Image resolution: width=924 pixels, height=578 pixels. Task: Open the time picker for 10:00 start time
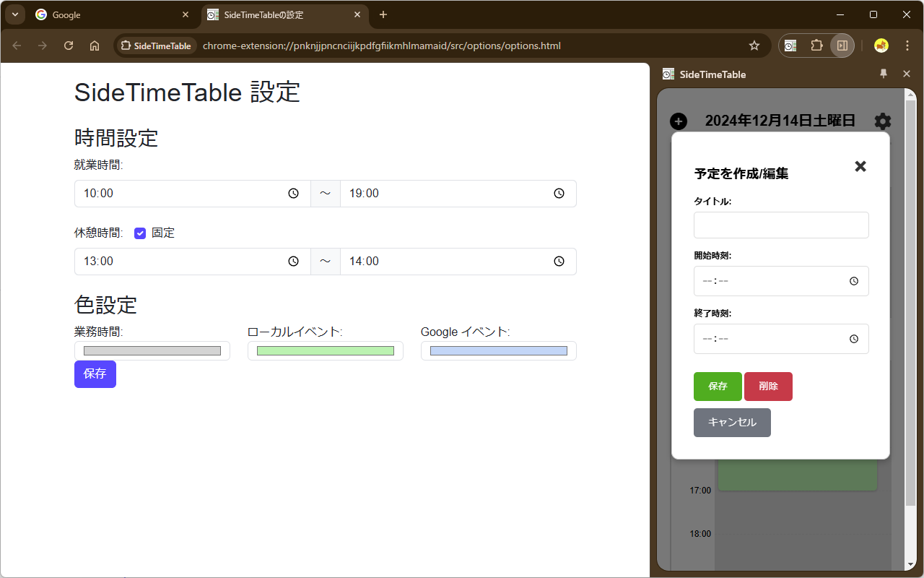click(293, 193)
